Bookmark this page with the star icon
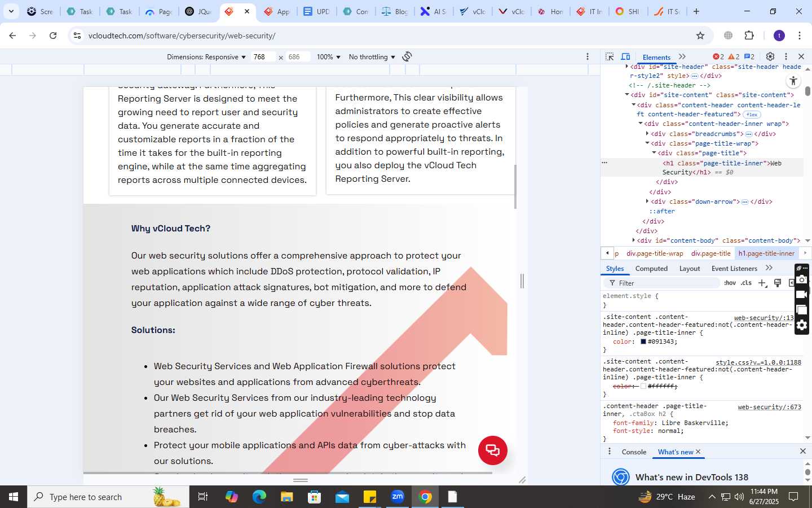812x508 pixels. click(x=700, y=36)
